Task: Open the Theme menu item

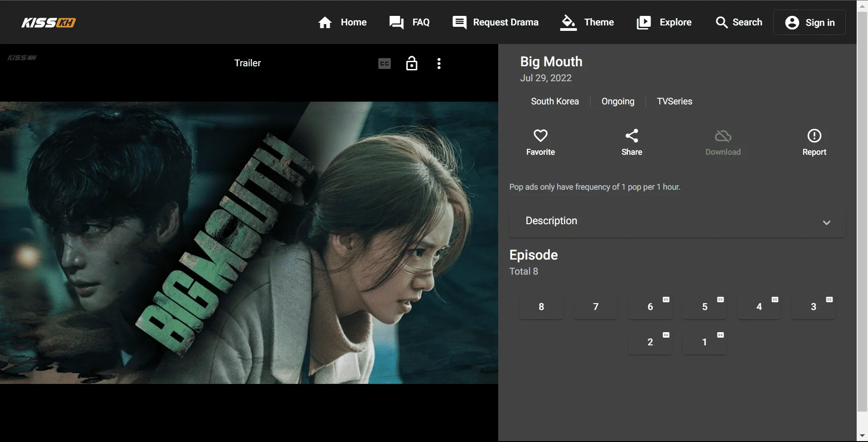Action: pyautogui.click(x=599, y=22)
